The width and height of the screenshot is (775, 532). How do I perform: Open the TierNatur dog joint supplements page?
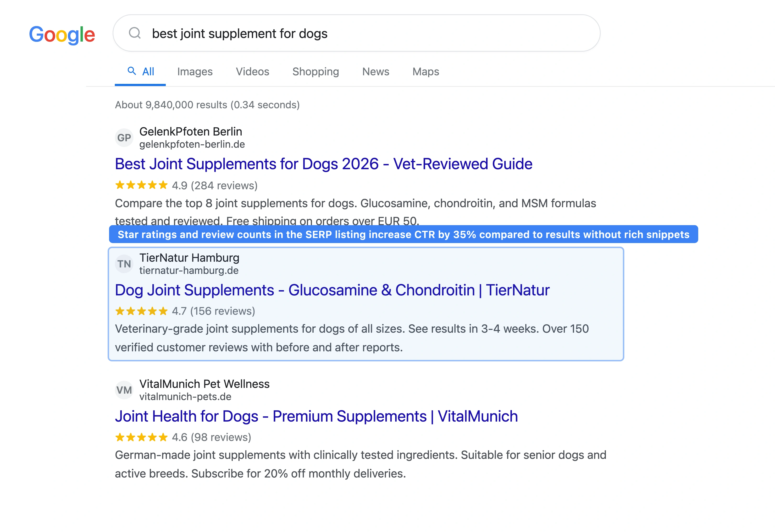point(332,290)
